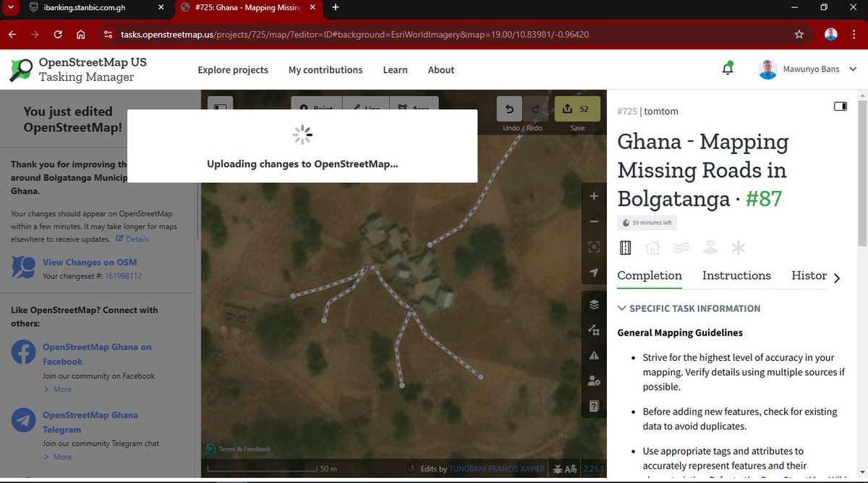This screenshot has width=868, height=483.
Task: Click the zoom to selection icon
Action: (x=594, y=247)
